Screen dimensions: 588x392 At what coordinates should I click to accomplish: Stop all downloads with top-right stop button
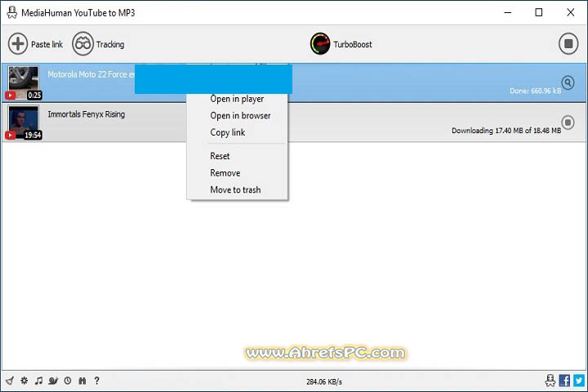(x=568, y=44)
